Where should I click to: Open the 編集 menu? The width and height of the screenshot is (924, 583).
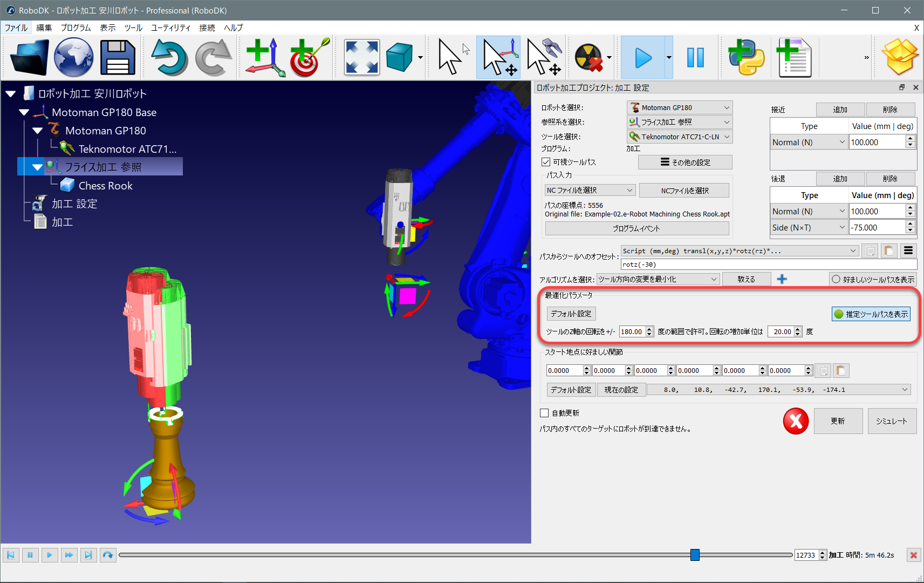click(44, 28)
